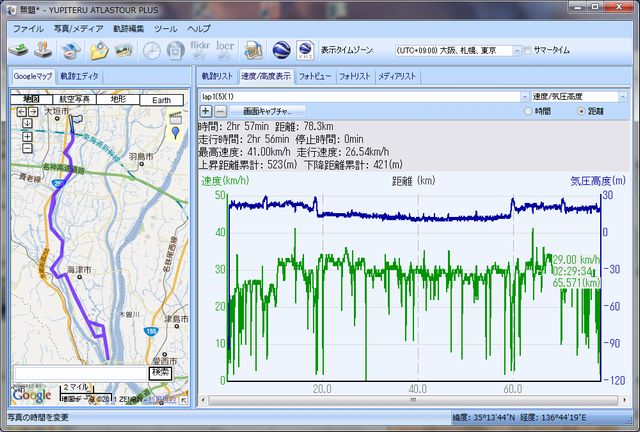Screen dimensions: 640x432
Task: Click the GPS device download toolbar icon
Action: [x=18, y=51]
